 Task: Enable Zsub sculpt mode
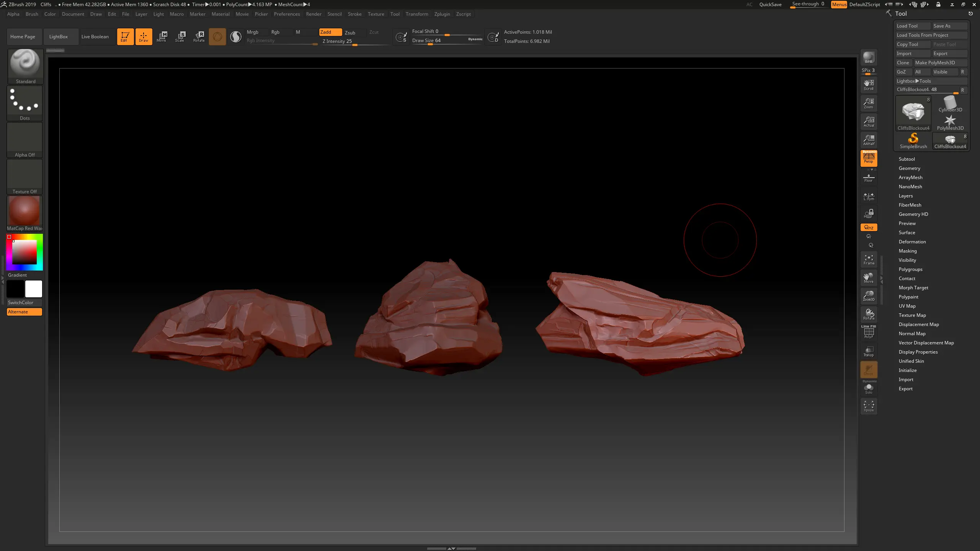coord(350,33)
